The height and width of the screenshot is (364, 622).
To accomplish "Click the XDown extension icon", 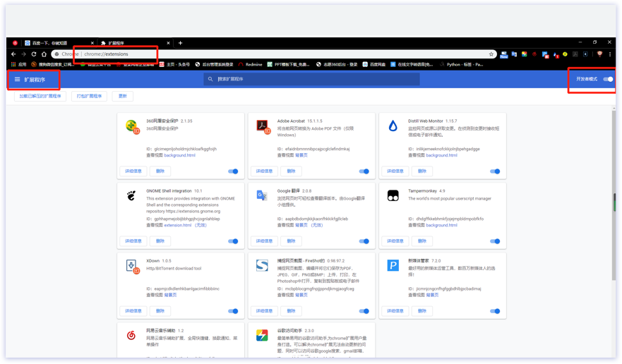I will (x=133, y=267).
